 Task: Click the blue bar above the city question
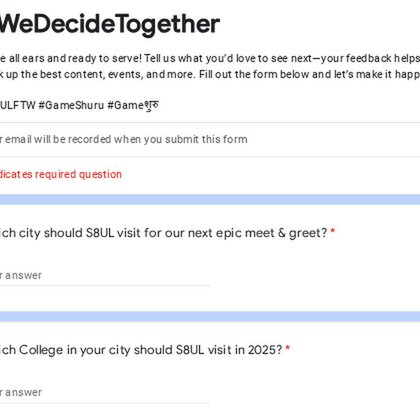pyautogui.click(x=210, y=200)
